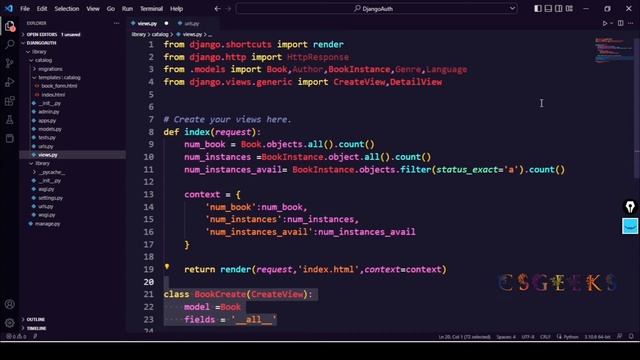Open the Extensions view
Viewport: 640px width, 360px height.
pos(9,101)
